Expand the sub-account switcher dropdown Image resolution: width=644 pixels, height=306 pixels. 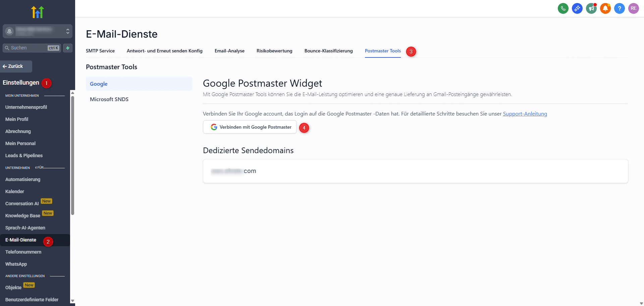point(38,31)
